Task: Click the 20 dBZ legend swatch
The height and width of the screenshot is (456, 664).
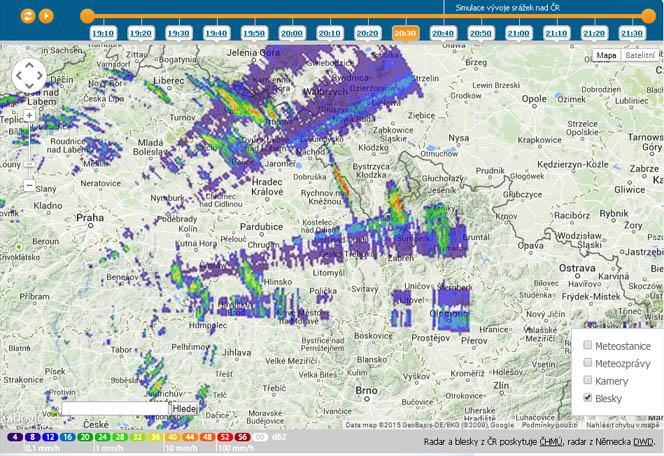Action: (x=85, y=437)
